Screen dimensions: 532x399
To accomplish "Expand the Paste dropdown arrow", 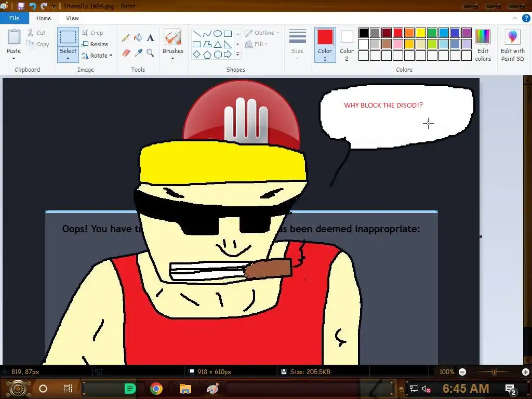I will point(14,58).
